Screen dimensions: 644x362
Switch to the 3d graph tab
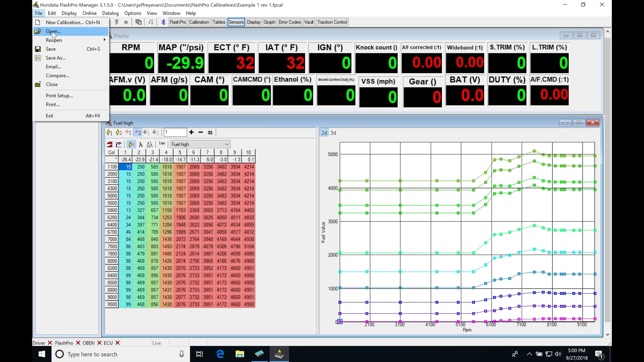tap(333, 133)
